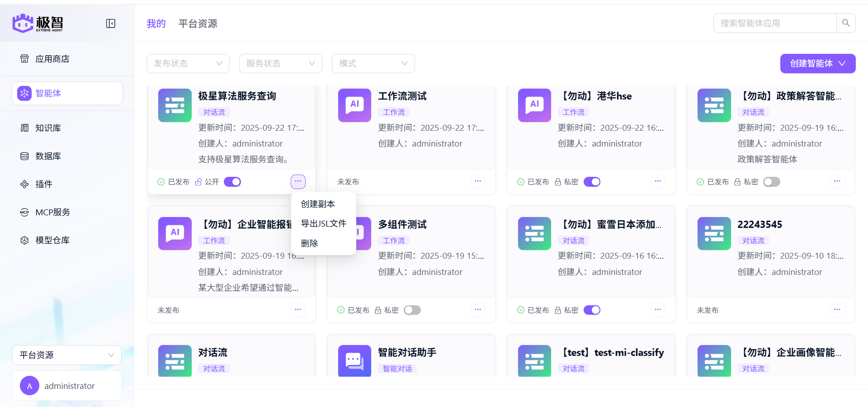Toggle off the 极星算法服务查询 publish switch
Viewport: 868px width, 407px height.
[x=232, y=181]
